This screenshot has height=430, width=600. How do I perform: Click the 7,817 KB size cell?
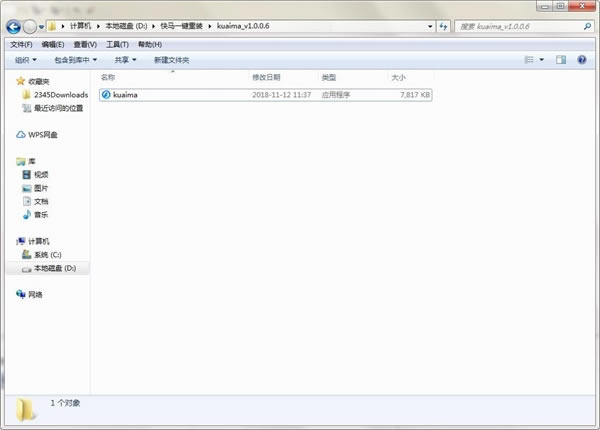(415, 95)
